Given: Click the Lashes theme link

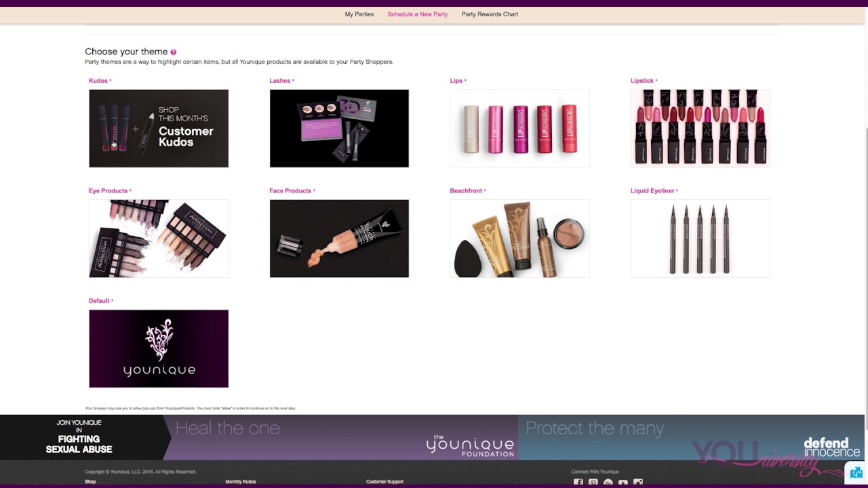Looking at the screenshot, I should (281, 81).
